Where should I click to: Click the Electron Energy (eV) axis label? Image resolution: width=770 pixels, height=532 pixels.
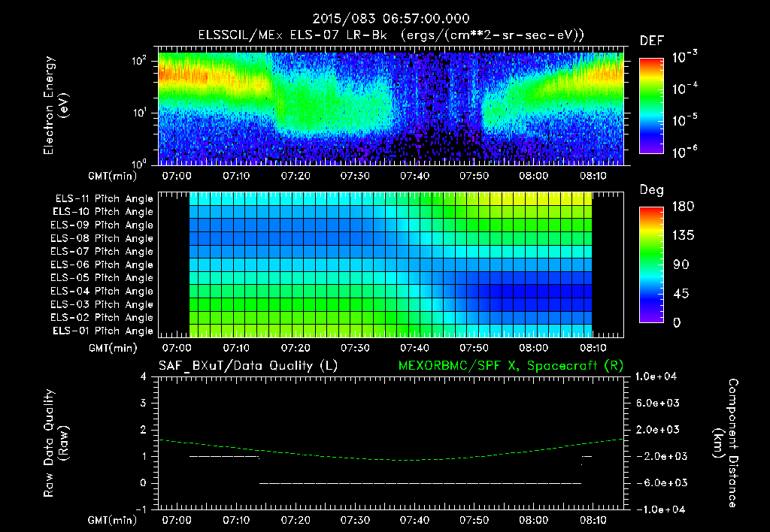pyautogui.click(x=56, y=105)
